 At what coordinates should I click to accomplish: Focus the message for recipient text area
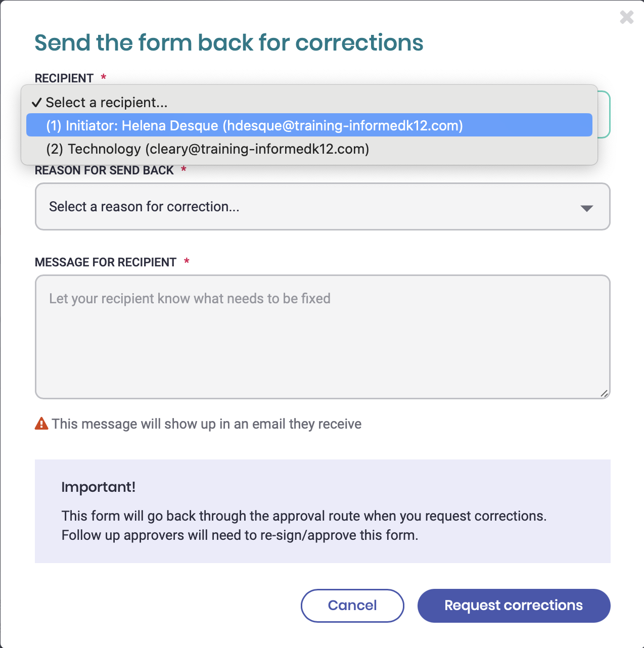(323, 337)
